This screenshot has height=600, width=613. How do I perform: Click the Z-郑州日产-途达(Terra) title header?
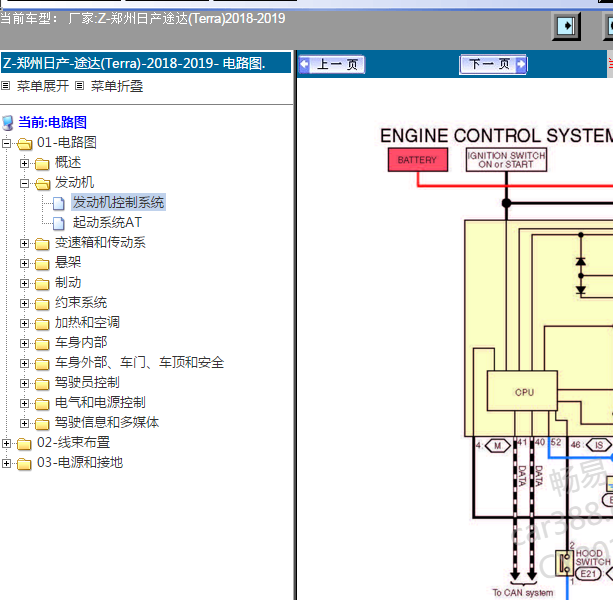pos(146,63)
